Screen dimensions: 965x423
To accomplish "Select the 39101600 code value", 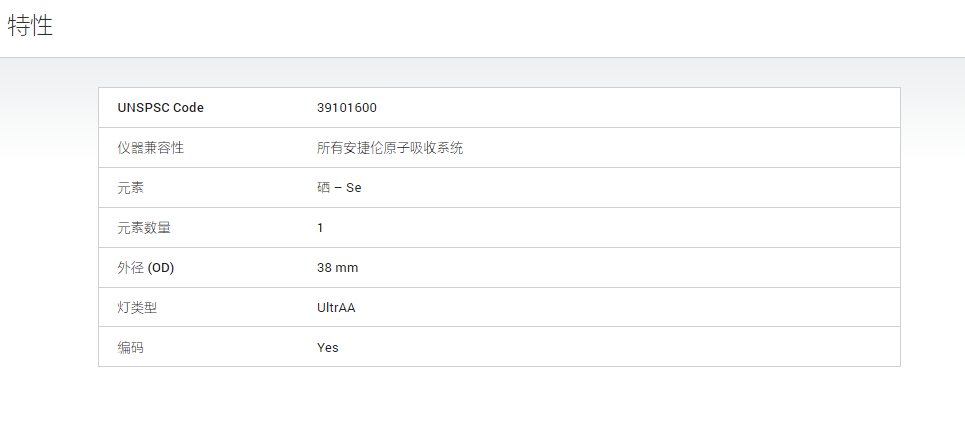I will pyautogui.click(x=346, y=108).
